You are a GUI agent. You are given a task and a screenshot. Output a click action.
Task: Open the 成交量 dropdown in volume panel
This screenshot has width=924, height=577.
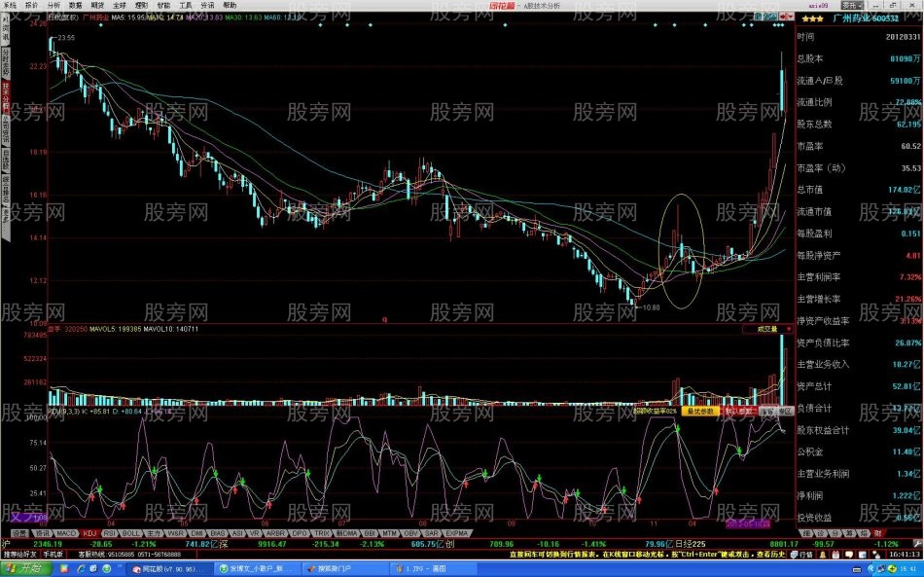767,329
